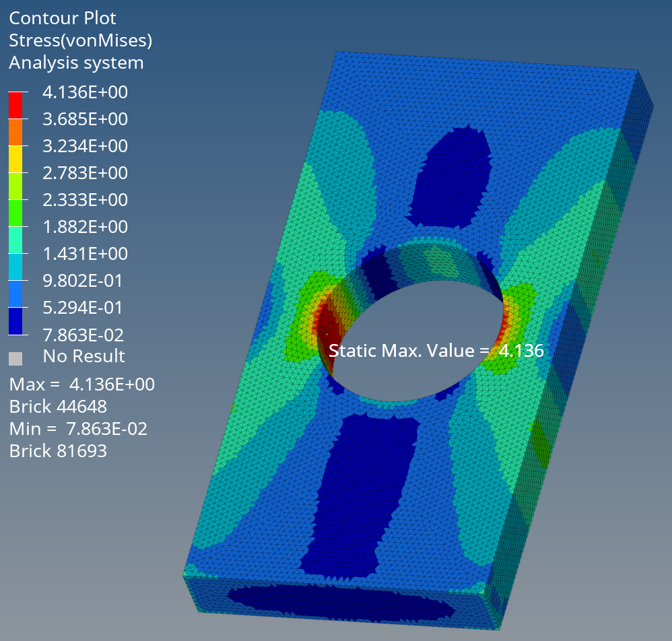672x641 pixels.
Task: Click legend value 4.136E+00 at top
Action: [86, 92]
